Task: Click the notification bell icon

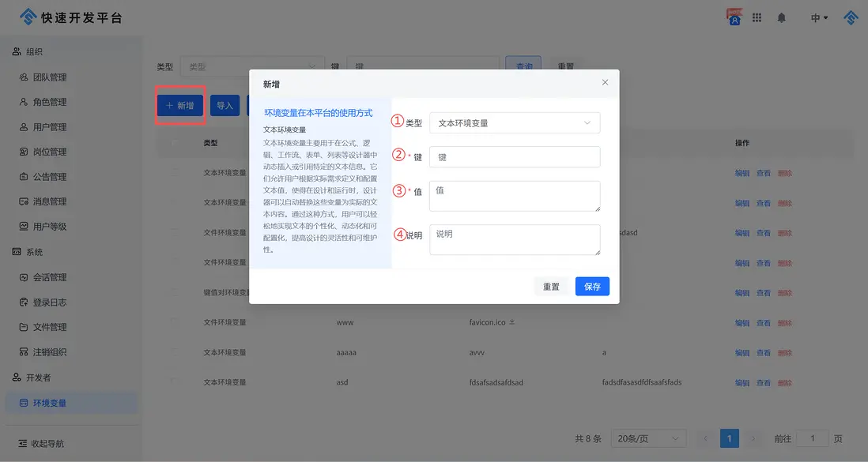Action: pos(782,17)
